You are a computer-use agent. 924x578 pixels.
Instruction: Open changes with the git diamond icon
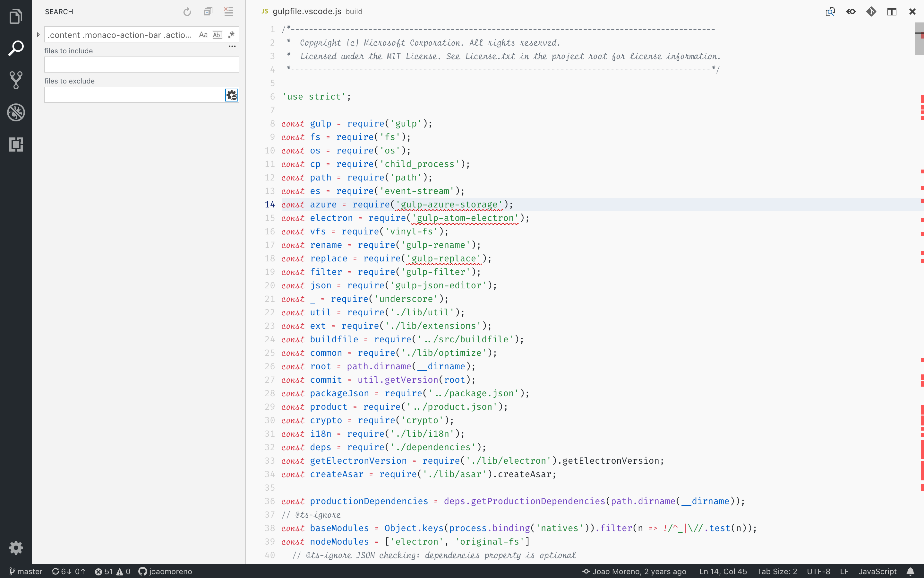coord(871,12)
